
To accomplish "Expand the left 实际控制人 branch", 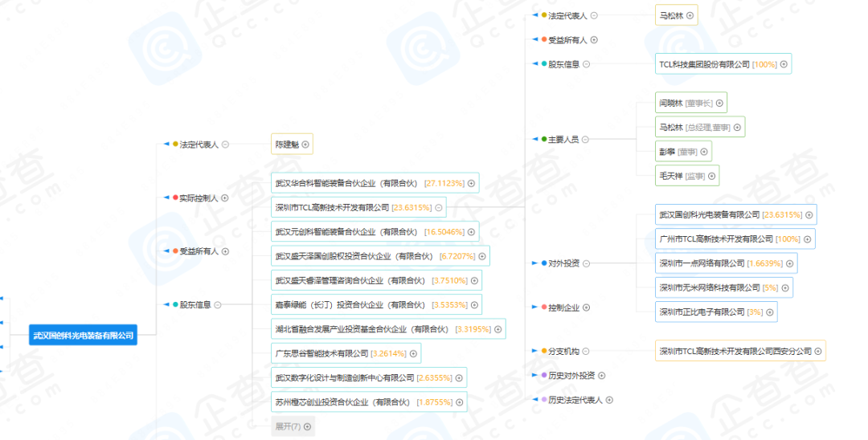I will click(225, 198).
